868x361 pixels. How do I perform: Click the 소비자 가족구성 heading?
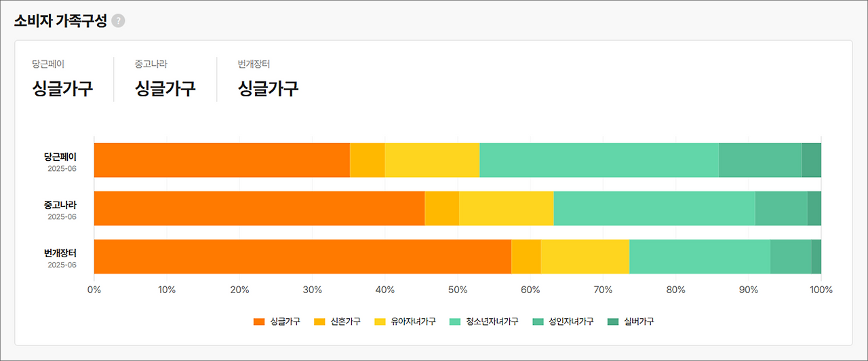tap(60, 21)
